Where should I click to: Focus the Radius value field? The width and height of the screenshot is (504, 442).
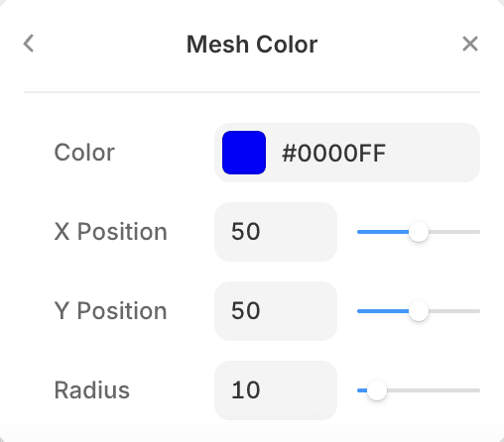coord(276,390)
